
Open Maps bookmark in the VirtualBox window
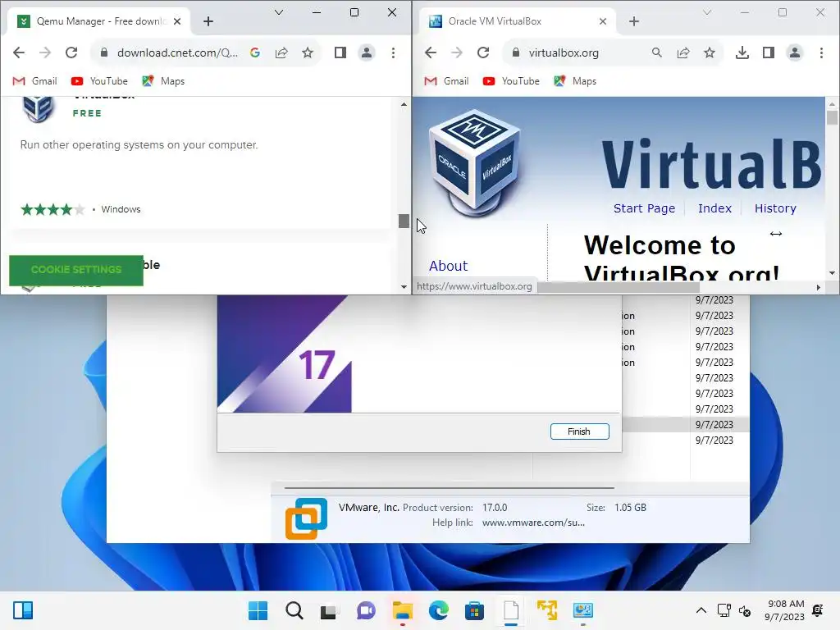coord(575,81)
